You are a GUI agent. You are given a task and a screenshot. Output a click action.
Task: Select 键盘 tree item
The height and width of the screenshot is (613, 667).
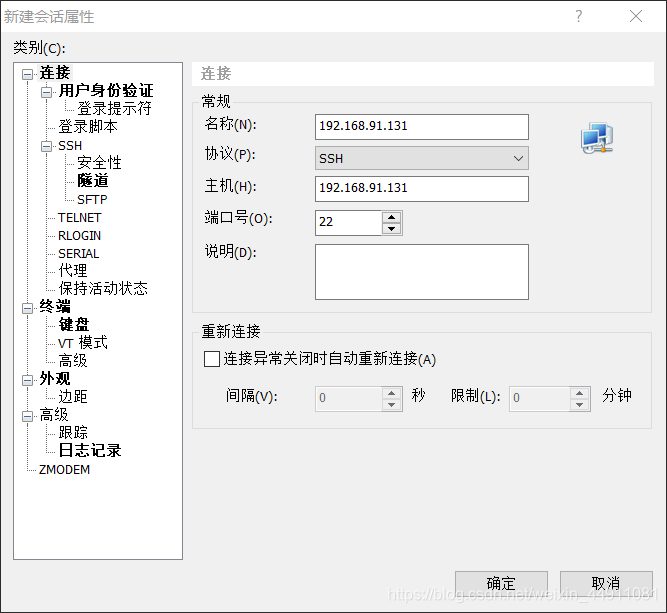(x=74, y=324)
